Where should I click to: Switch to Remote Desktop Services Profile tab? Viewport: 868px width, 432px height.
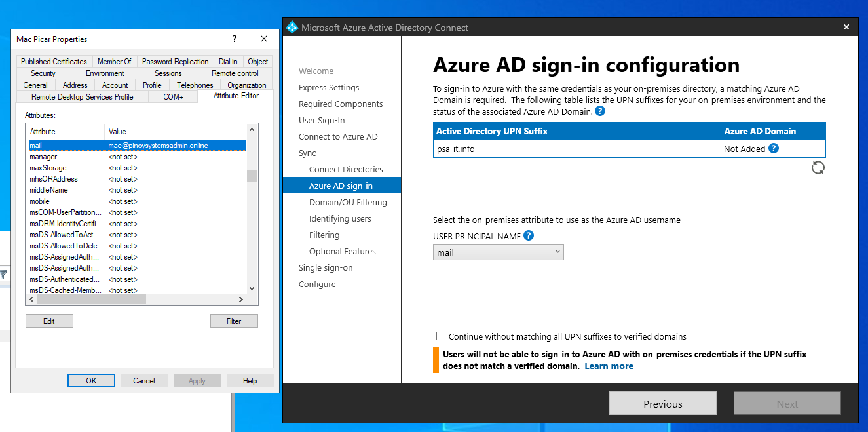pyautogui.click(x=83, y=97)
